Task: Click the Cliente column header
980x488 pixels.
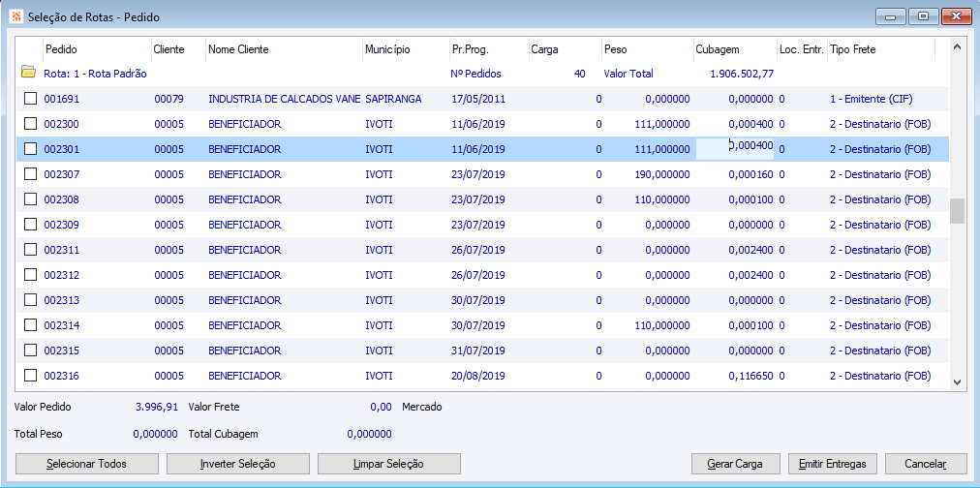Action: point(178,49)
